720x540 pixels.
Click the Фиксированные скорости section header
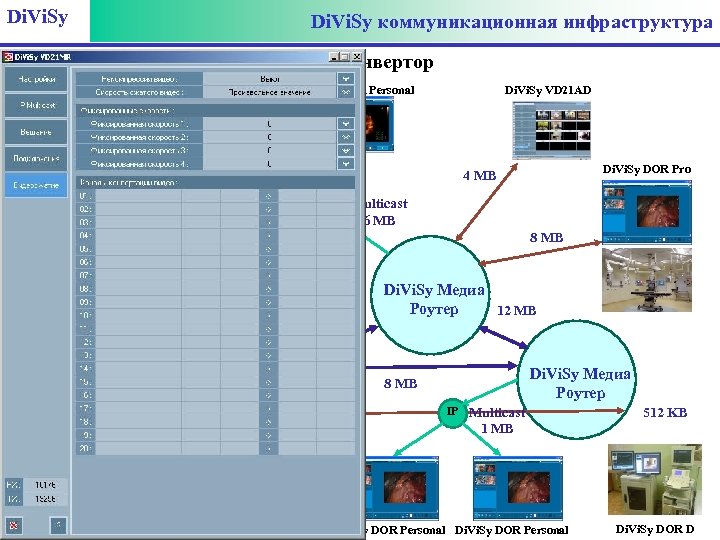[x=215, y=110]
